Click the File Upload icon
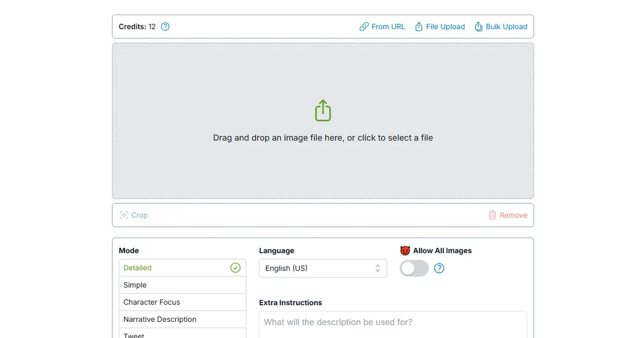Viewport: 644px width, 338px height. pos(419,26)
